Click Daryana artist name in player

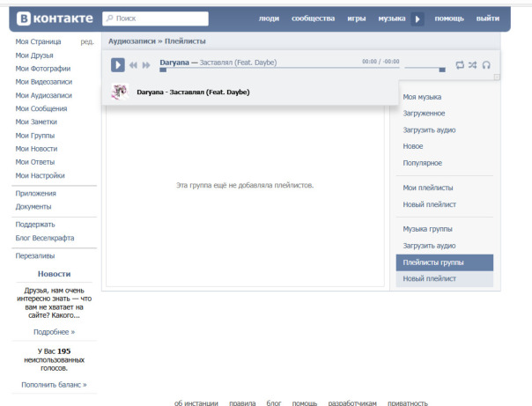click(x=174, y=63)
